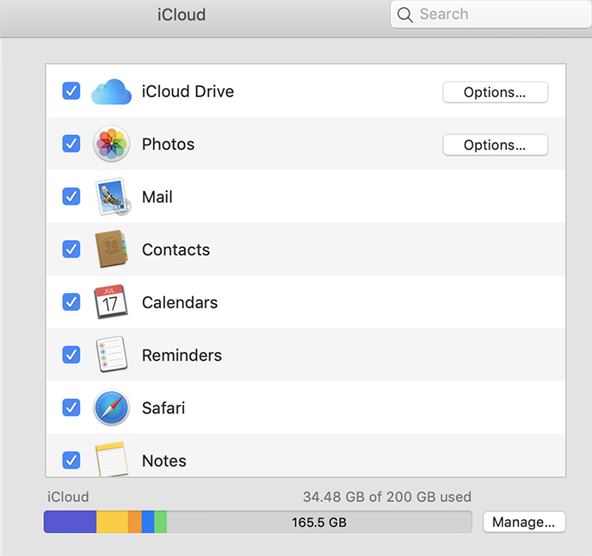Viewport: 592px width, 556px height.
Task: Click the iCloud Drive cloud icon
Action: (x=111, y=92)
